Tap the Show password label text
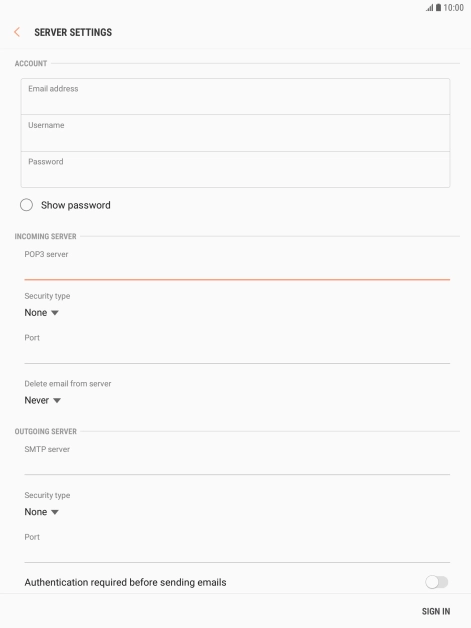This screenshot has width=471, height=628. point(76,205)
